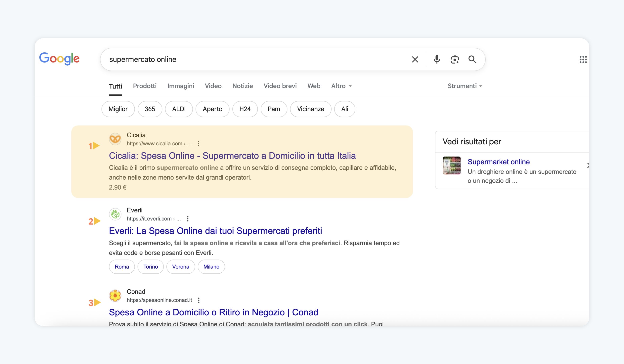
Task: Go to the Notizie tab
Action: click(243, 86)
